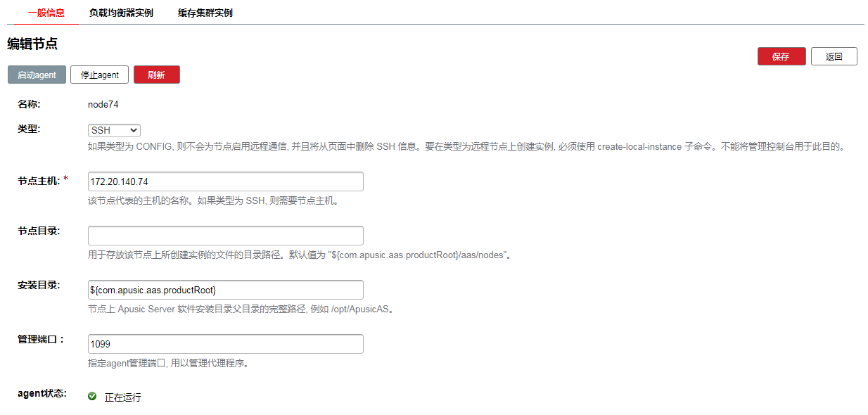This screenshot has height=415, width=868.
Task: Focus the 节点主机 field with 172.20.140.74
Action: 225,181
